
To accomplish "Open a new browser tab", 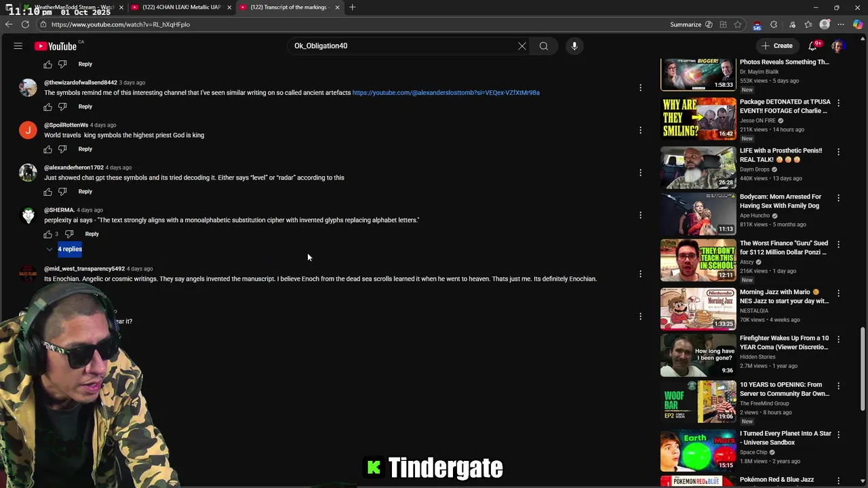I will [352, 7].
